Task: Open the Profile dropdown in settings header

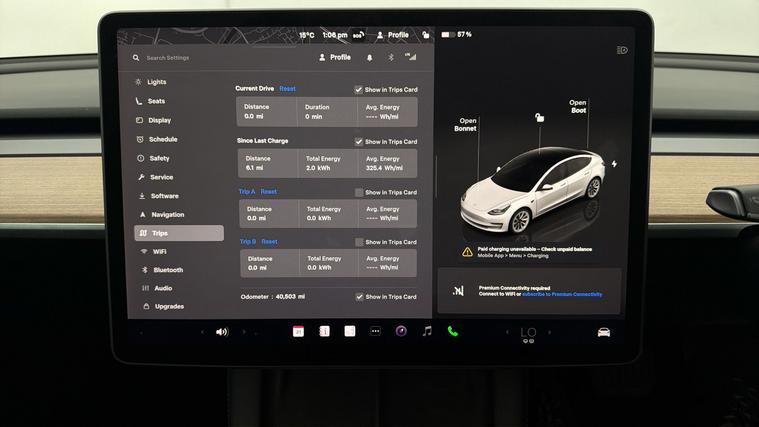Action: (335, 57)
